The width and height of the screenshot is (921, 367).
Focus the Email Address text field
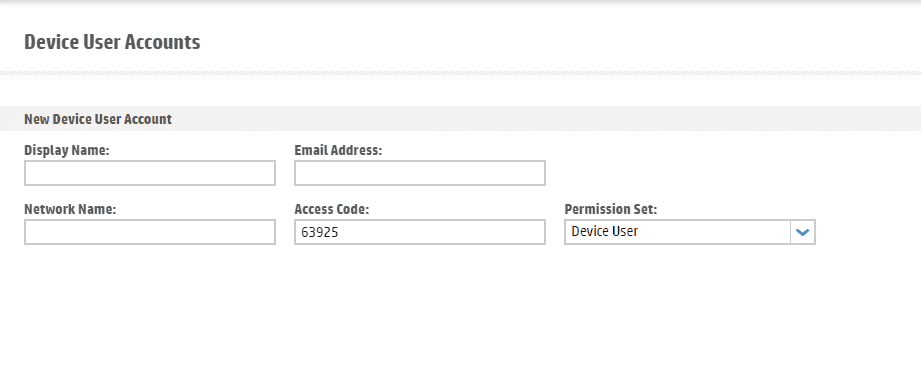[x=420, y=173]
